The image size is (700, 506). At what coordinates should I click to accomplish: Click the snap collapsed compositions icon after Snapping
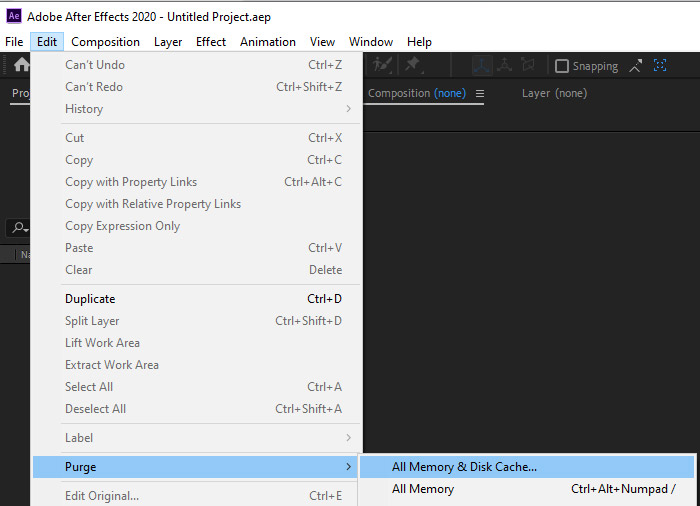[636, 66]
